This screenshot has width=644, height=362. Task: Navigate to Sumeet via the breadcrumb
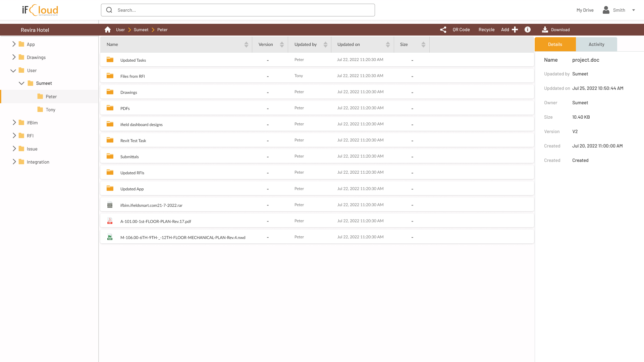[x=141, y=29]
